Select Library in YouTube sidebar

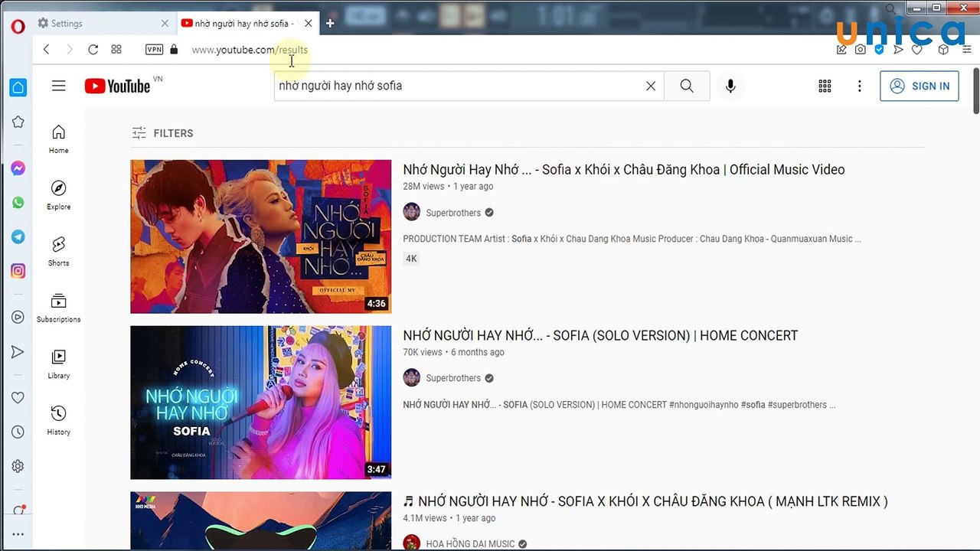coord(59,364)
